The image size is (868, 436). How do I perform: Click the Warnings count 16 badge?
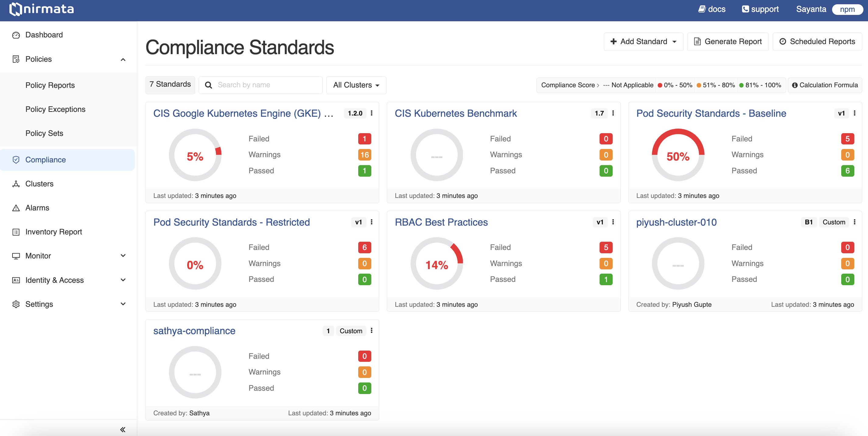[x=365, y=155]
